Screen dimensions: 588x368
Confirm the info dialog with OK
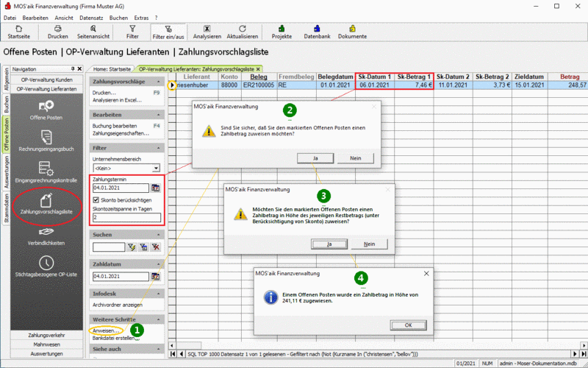click(409, 325)
